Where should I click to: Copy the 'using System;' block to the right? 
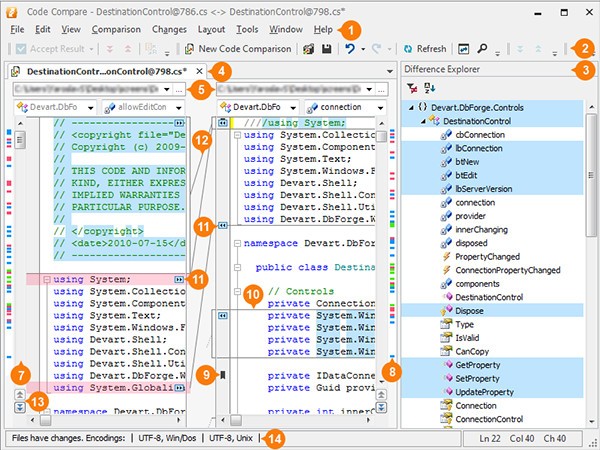179,279
